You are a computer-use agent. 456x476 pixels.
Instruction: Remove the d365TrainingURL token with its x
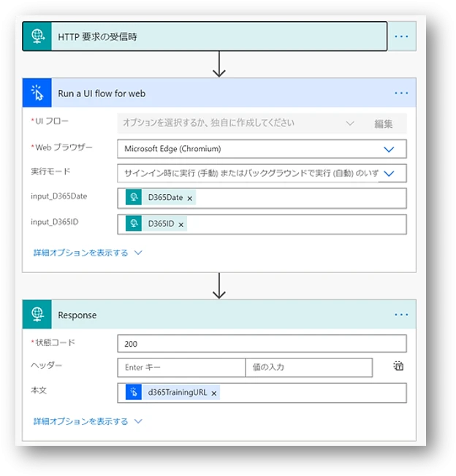[x=214, y=393]
